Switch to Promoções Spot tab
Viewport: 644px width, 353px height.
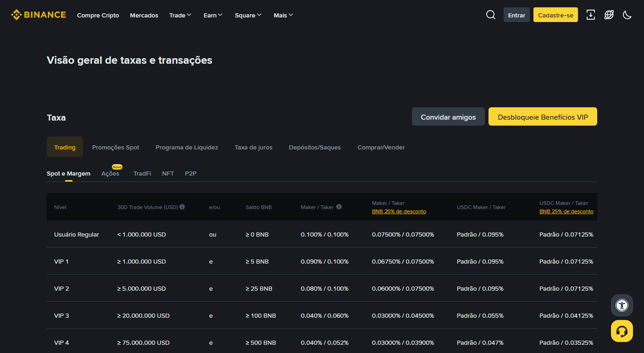[x=116, y=147]
